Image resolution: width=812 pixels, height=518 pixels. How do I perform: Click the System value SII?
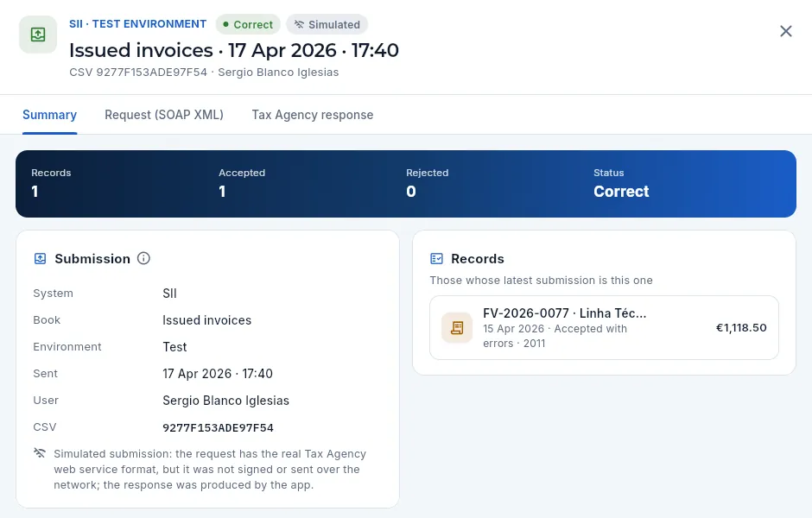(169, 294)
